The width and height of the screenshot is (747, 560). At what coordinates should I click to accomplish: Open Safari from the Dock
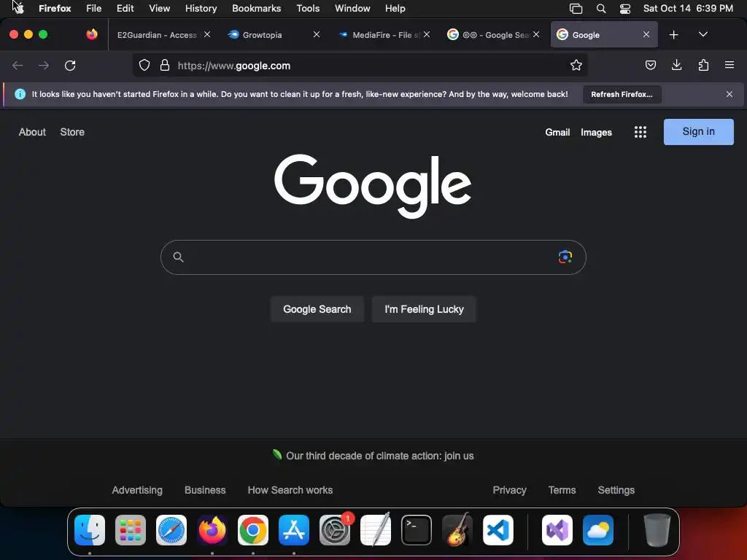171,529
